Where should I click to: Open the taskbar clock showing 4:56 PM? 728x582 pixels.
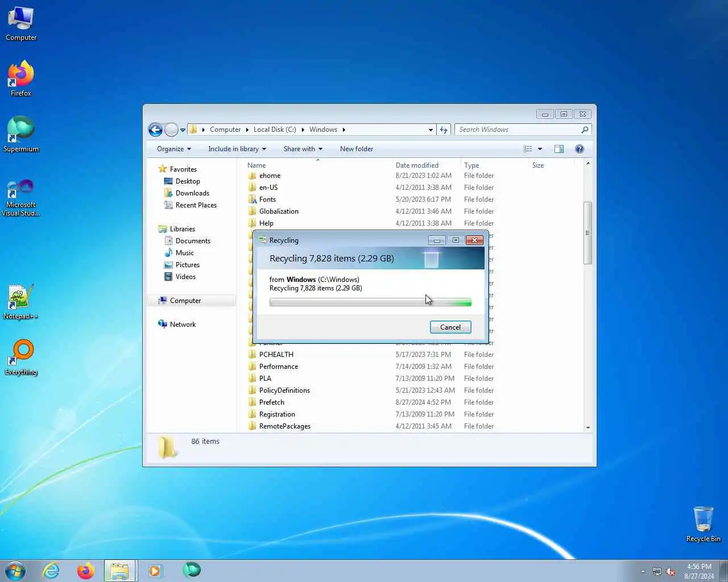699,571
